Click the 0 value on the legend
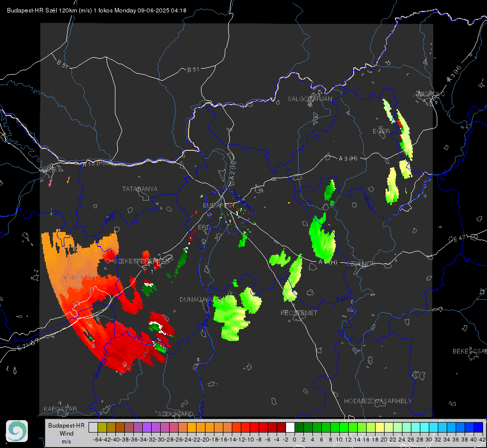Viewport: 487px width, 448px height. [294, 440]
